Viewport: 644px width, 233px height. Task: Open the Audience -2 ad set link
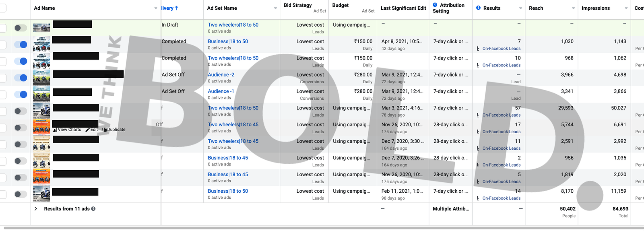221,75
